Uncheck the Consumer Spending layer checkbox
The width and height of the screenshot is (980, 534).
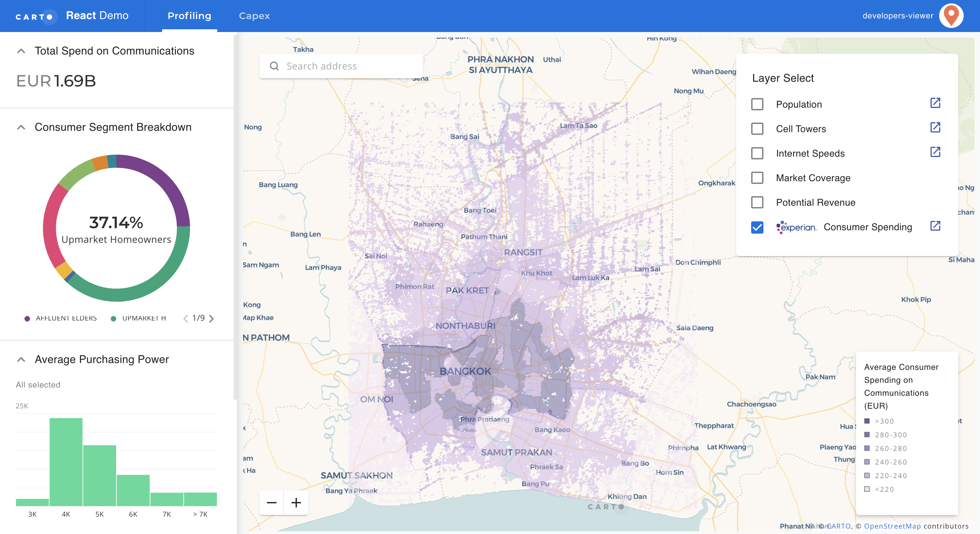point(757,227)
